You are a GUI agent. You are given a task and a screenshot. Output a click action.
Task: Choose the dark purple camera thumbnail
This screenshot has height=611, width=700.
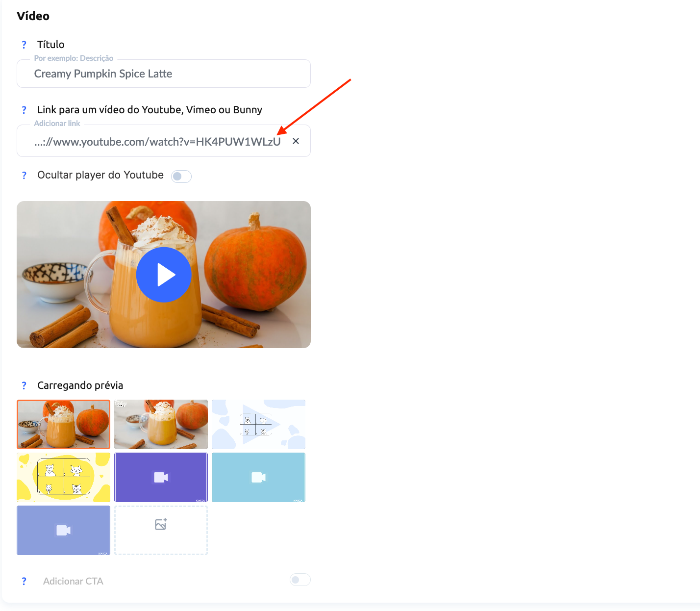click(x=161, y=477)
